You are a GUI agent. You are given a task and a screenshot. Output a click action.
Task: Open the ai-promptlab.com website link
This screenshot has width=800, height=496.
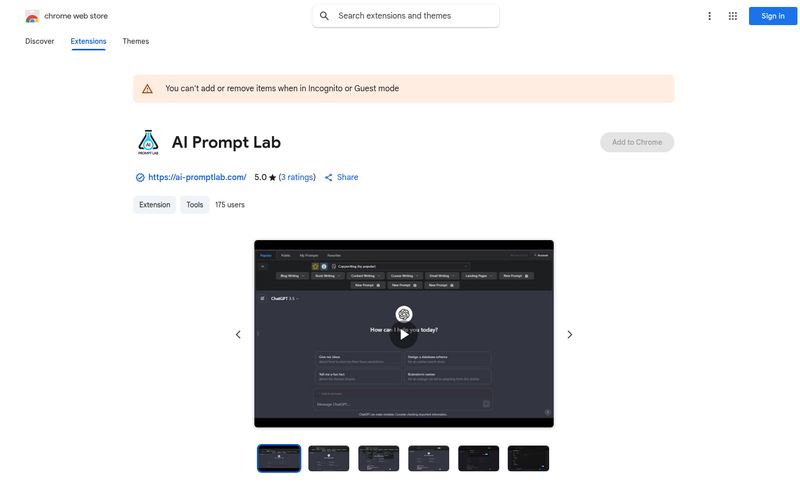coord(197,178)
